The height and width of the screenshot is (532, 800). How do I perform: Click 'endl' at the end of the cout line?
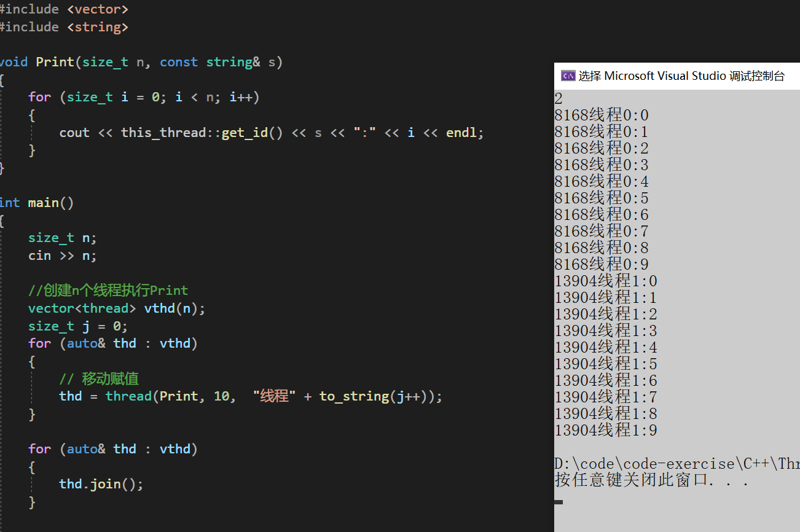coord(461,133)
